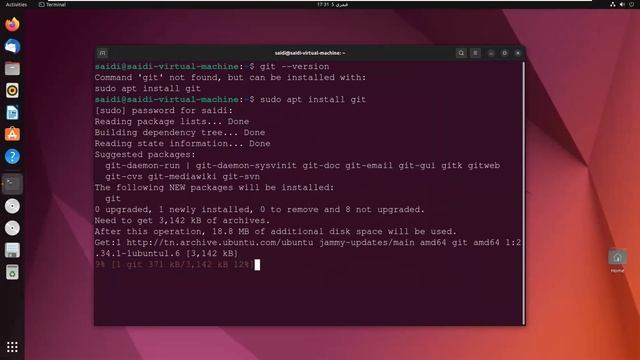Click 'Building dependency tree... Done' line

180,133
